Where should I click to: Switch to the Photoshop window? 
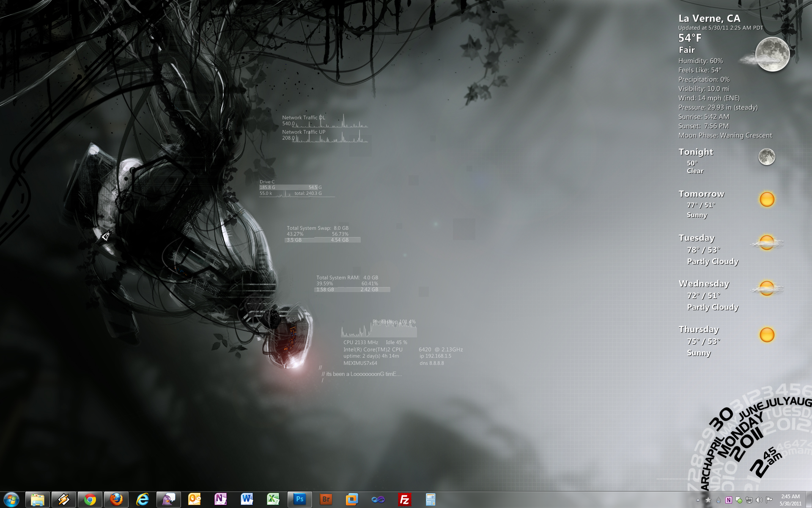299,500
